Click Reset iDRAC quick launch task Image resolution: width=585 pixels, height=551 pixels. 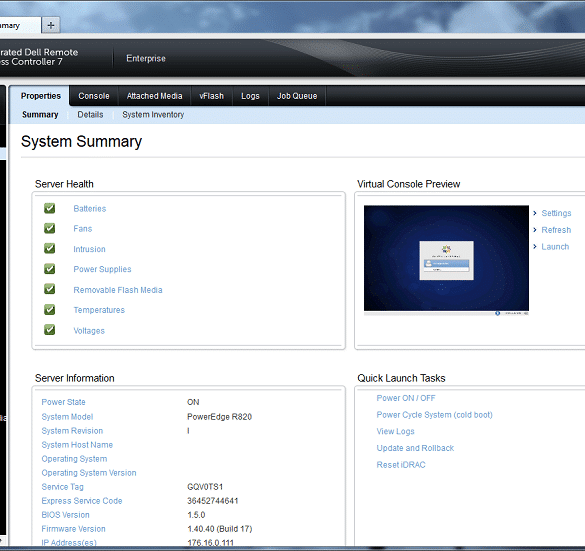click(401, 465)
